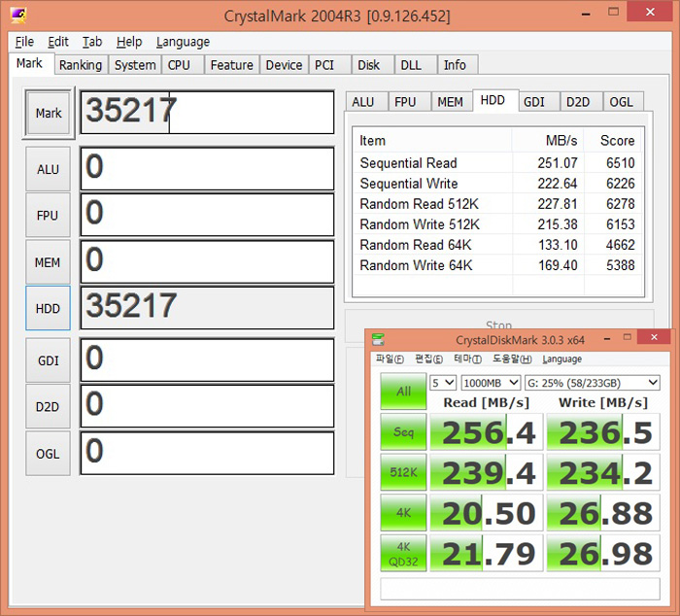The image size is (680, 616).
Task: Click the Mark score field showing 35217
Action: point(207,113)
